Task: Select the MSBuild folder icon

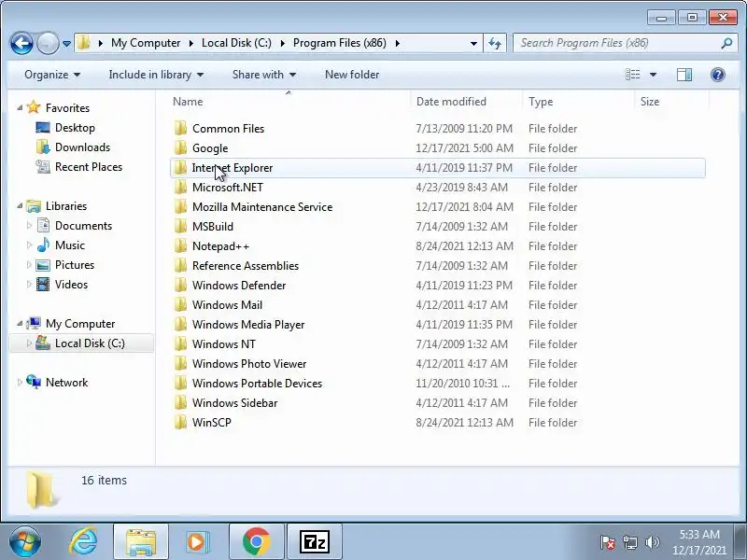Action: click(x=180, y=226)
